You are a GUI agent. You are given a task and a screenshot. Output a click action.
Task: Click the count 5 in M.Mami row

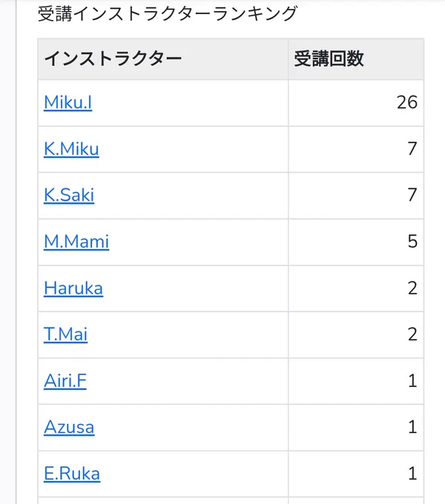click(412, 242)
